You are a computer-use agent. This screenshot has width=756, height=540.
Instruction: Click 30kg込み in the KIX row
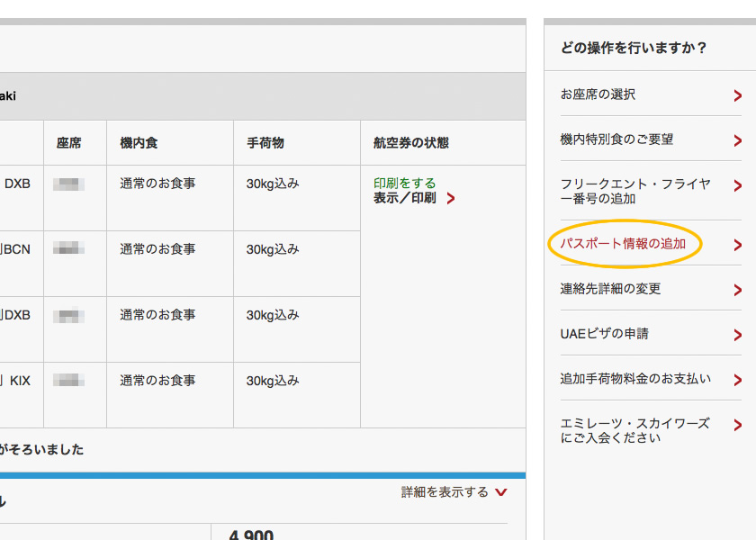273,381
